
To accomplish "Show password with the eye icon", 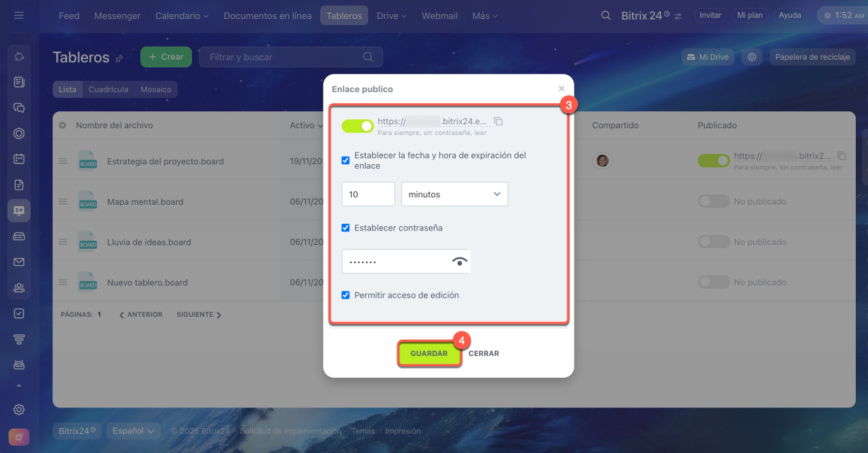I will pos(460,262).
